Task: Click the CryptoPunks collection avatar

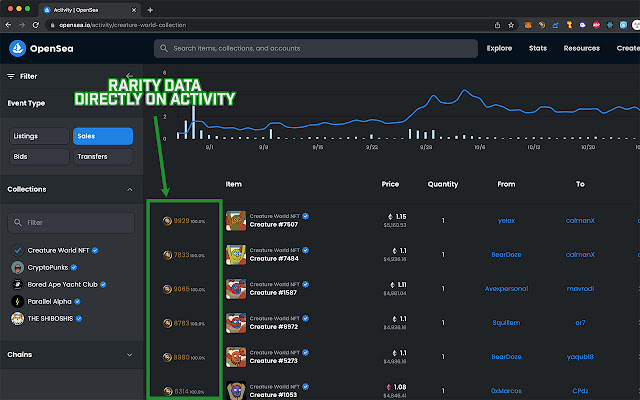Action: 17,267
